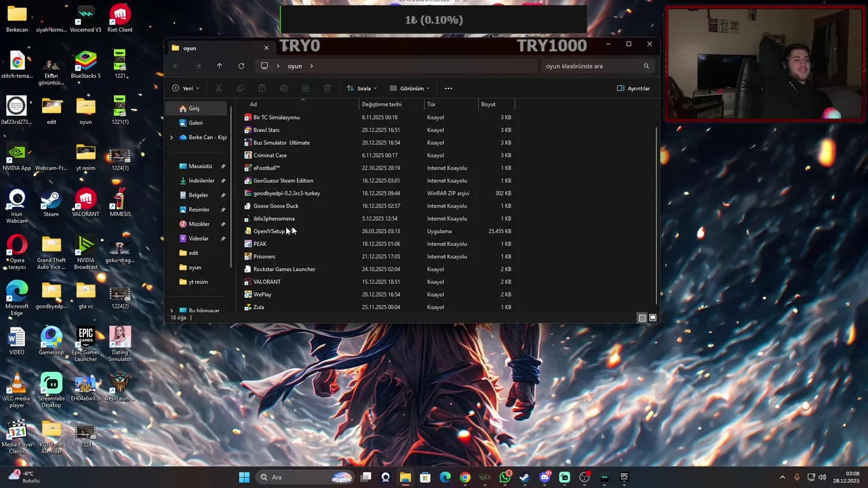Click the Prisoners file name
Image resolution: width=868 pixels, height=488 pixels.
coord(264,257)
